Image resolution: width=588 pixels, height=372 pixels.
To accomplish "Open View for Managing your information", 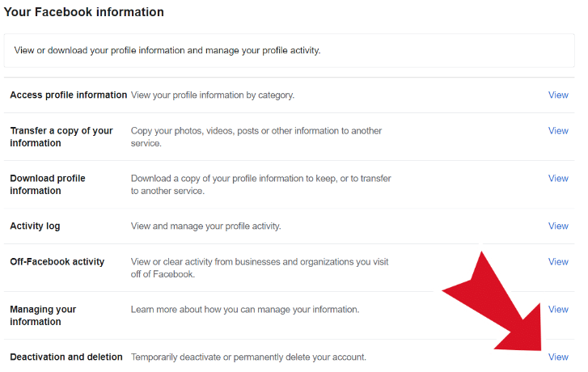I will click(558, 309).
